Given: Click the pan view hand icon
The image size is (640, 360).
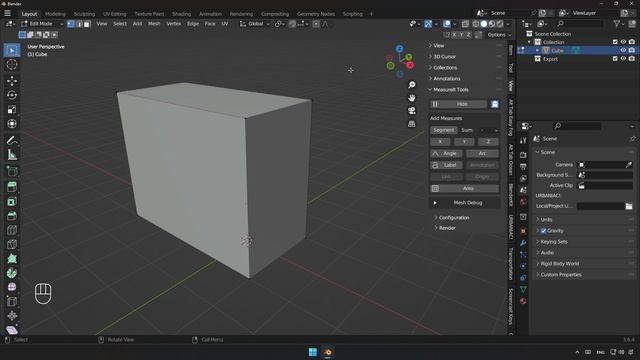Looking at the screenshot, I should (x=412, y=98).
